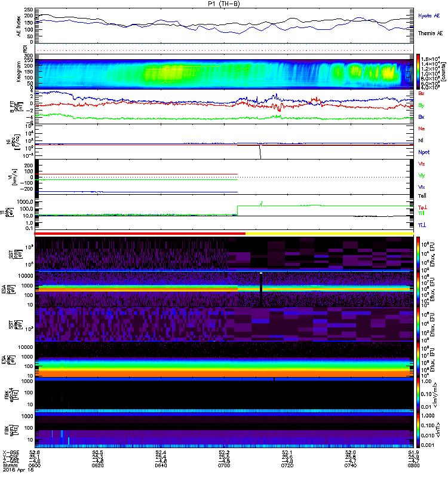Click the 0640 time tick label
The height and width of the screenshot is (478, 448).
(x=161, y=465)
